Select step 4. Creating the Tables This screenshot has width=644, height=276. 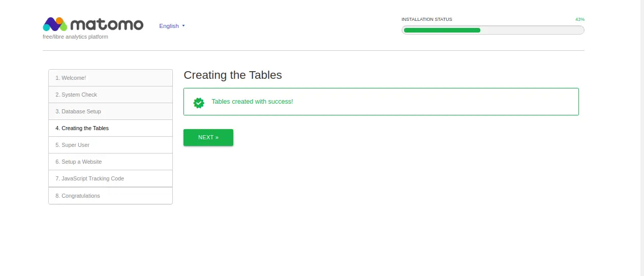(x=110, y=128)
